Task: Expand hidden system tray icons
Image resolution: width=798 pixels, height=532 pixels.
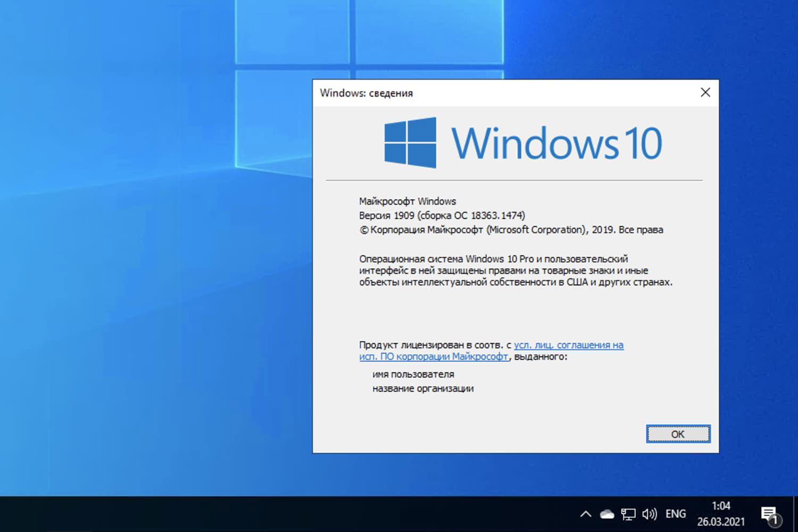Action: [x=585, y=513]
